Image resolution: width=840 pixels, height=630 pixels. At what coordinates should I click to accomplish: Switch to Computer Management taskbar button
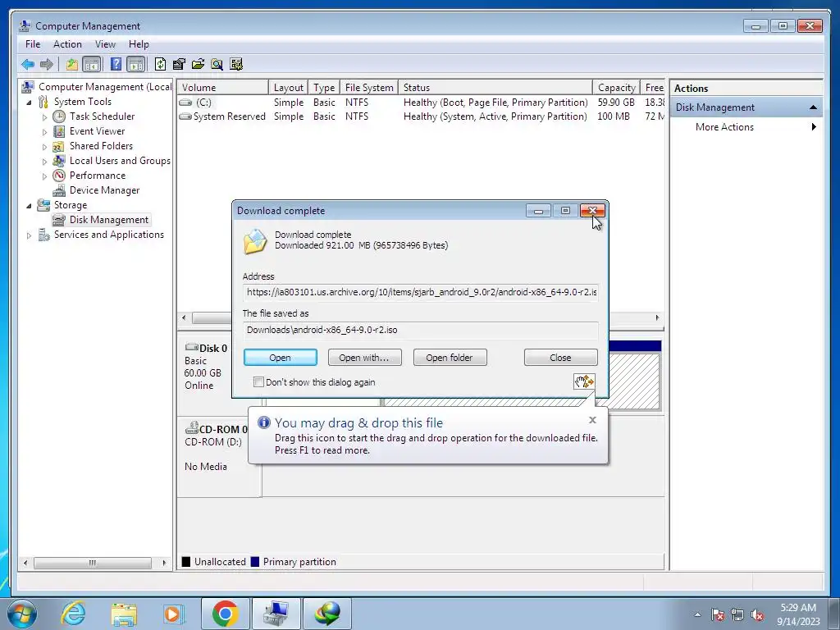point(276,614)
